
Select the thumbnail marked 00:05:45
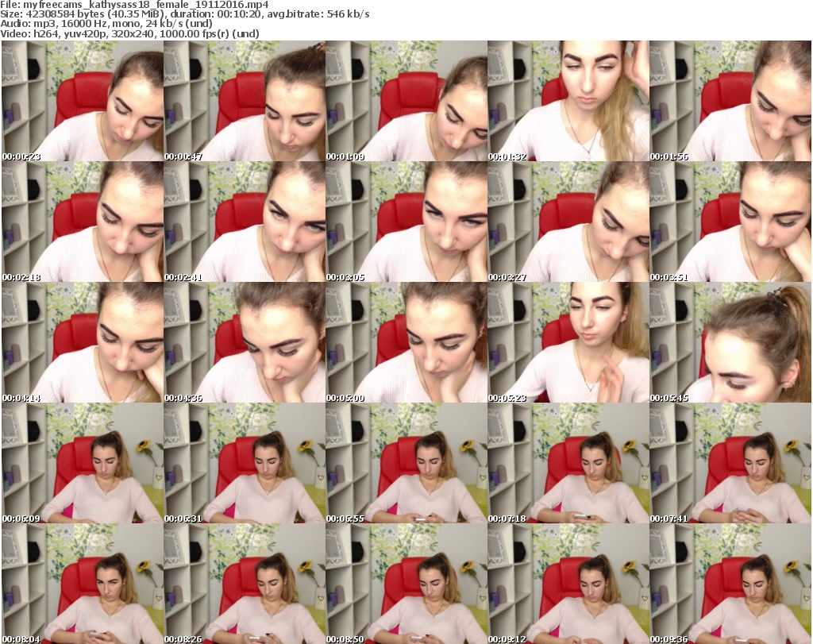click(x=730, y=342)
